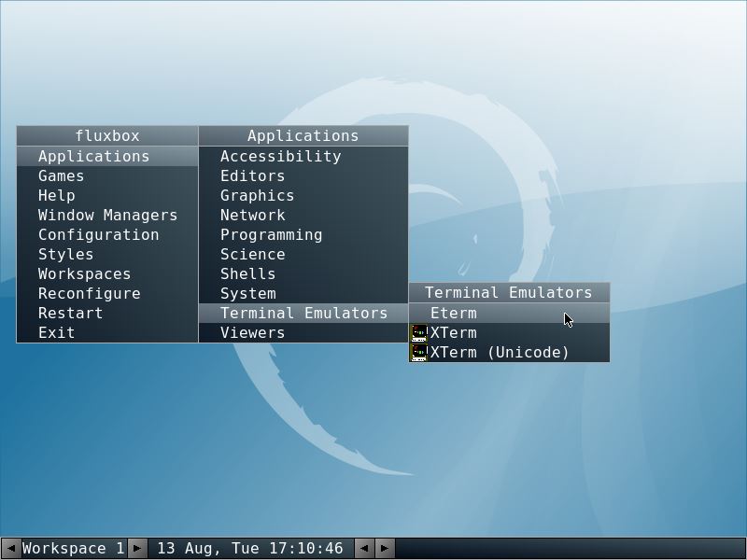Open the Games submenu
The height and width of the screenshot is (560, 747).
pos(107,175)
